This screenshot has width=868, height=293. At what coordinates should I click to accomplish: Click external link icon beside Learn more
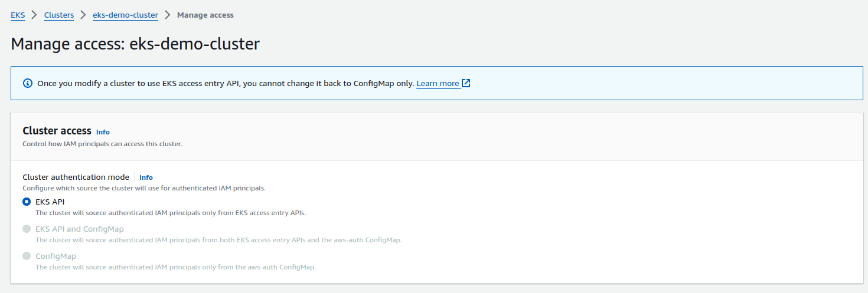coord(466,83)
